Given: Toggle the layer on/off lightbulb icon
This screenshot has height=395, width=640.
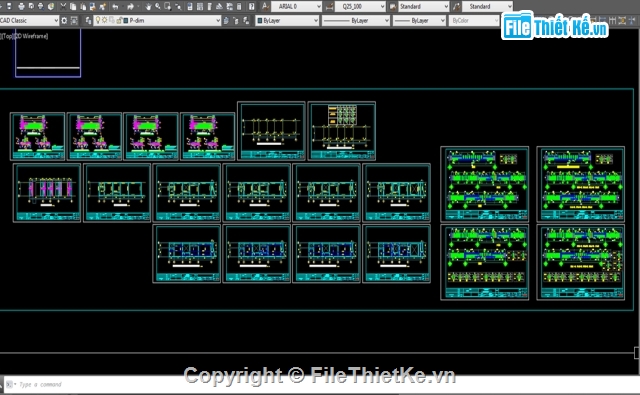Looking at the screenshot, I should click(98, 20).
